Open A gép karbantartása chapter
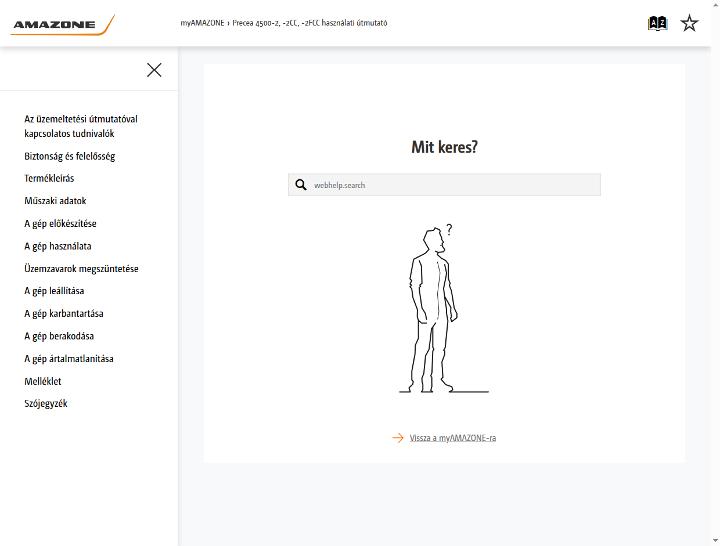 tap(64, 314)
